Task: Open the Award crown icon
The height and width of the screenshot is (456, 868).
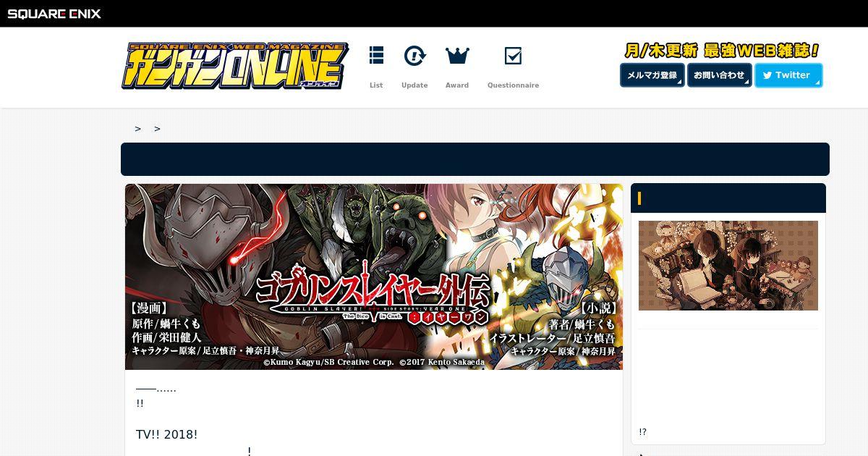Action: [457, 56]
